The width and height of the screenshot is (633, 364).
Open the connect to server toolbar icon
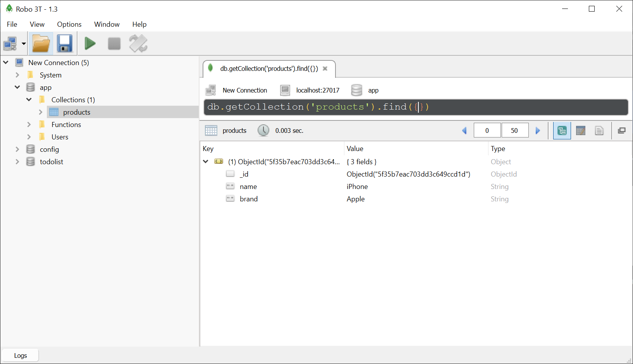pyautogui.click(x=10, y=43)
